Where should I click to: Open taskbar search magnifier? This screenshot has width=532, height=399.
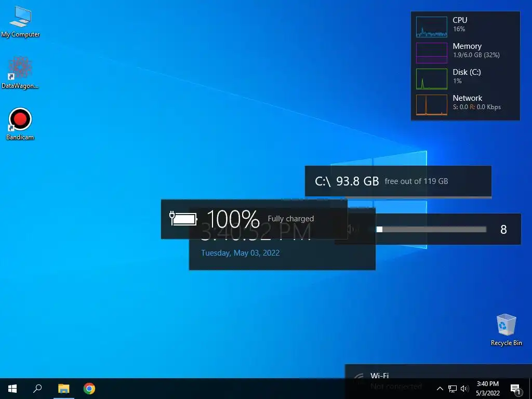[37, 388]
